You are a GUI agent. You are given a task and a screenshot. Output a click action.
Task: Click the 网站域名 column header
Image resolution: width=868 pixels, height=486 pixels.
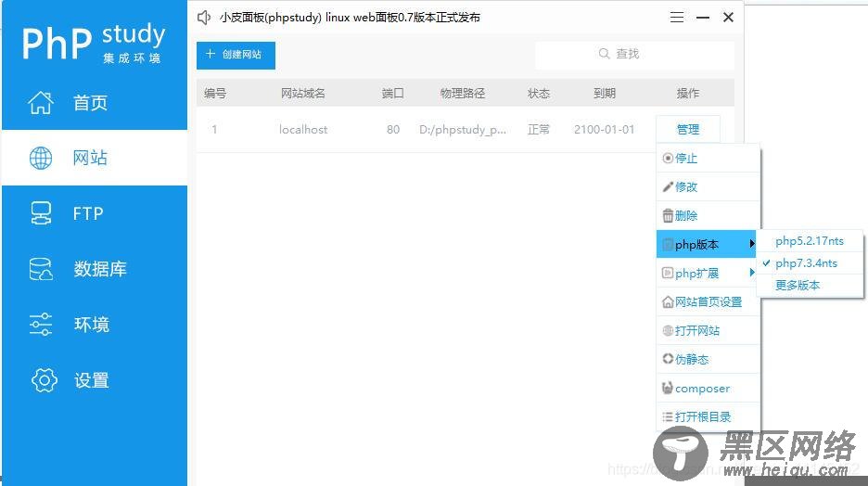[x=303, y=93]
